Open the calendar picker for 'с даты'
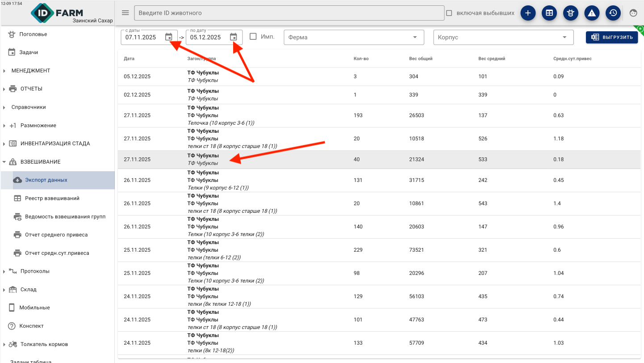Screen dimensions: 644x363 (x=168, y=37)
